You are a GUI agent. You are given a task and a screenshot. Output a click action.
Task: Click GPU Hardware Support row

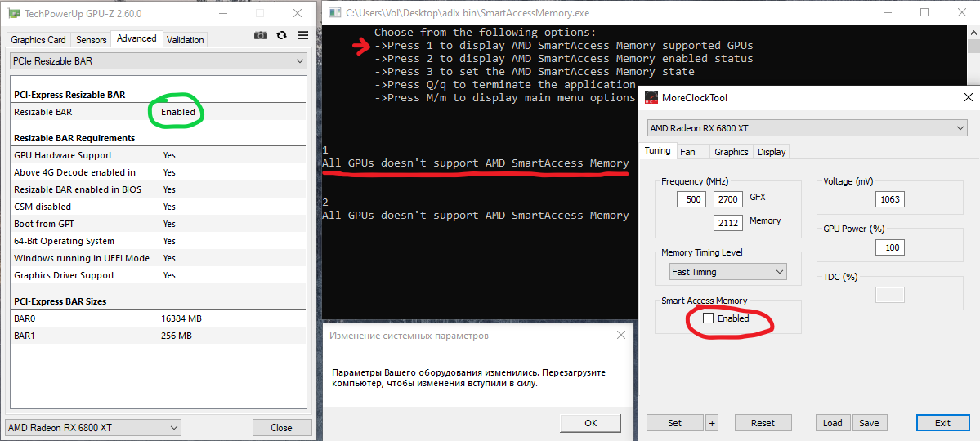(x=159, y=155)
